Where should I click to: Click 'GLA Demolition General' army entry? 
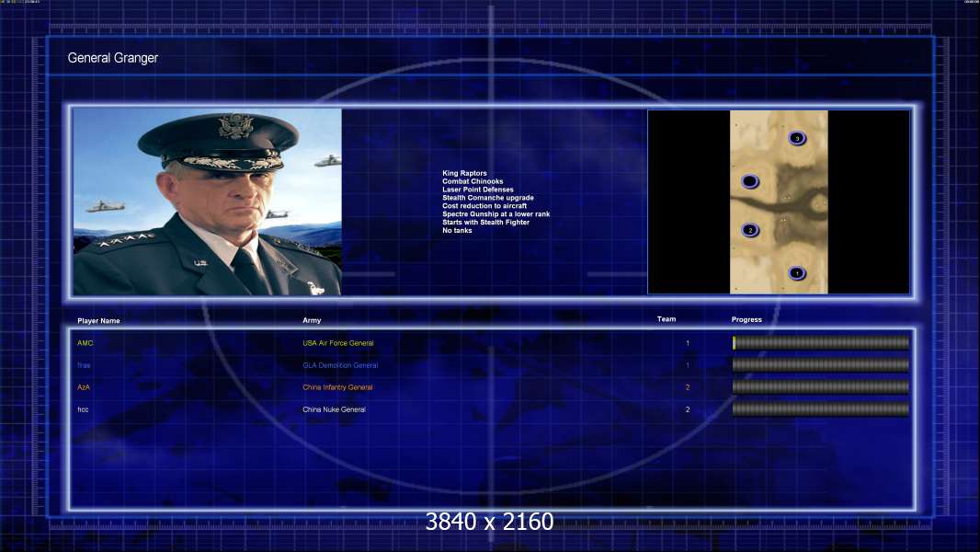click(340, 365)
